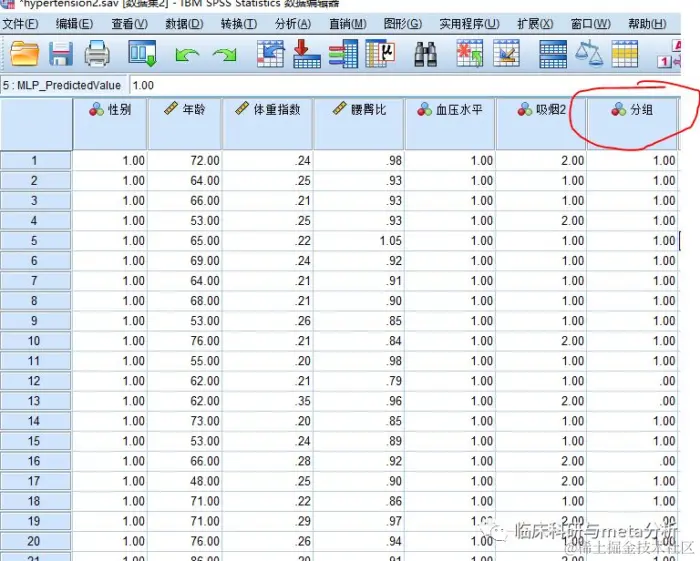Screen dimensions: 700x561
Task: Select the 吸烟2 column header
Action: click(x=541, y=124)
